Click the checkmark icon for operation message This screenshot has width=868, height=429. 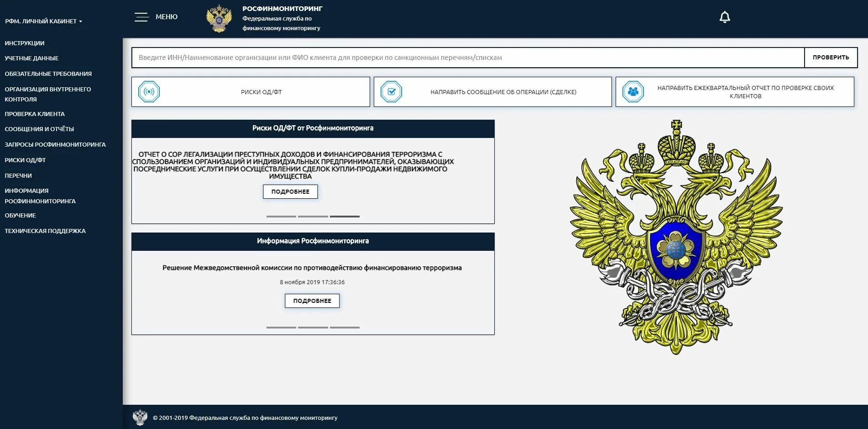pyautogui.click(x=391, y=92)
